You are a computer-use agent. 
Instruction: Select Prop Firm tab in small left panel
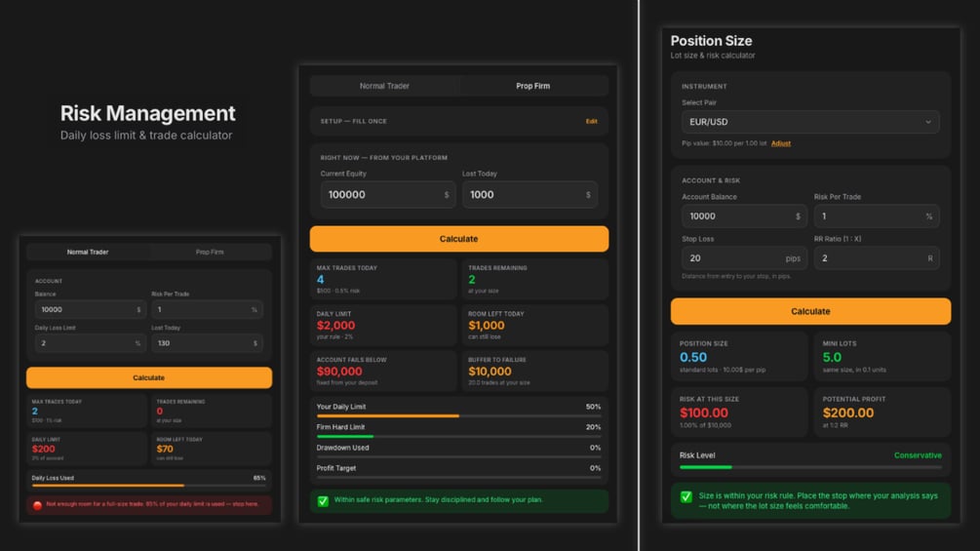210,253
